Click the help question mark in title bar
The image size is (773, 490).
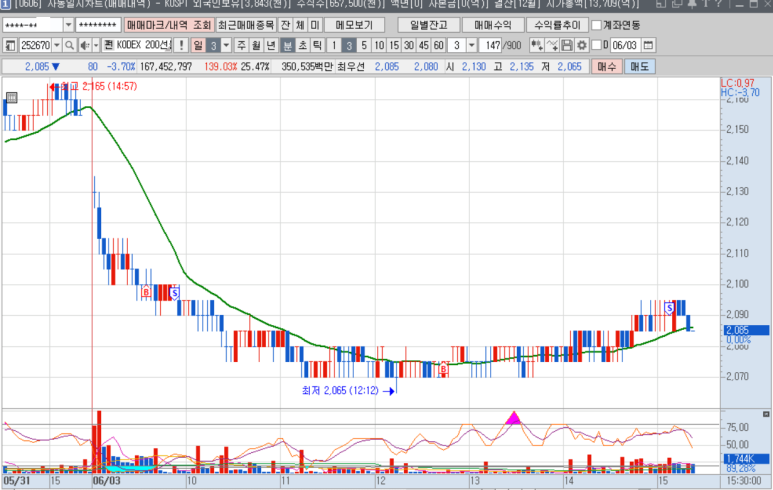(718, 4)
